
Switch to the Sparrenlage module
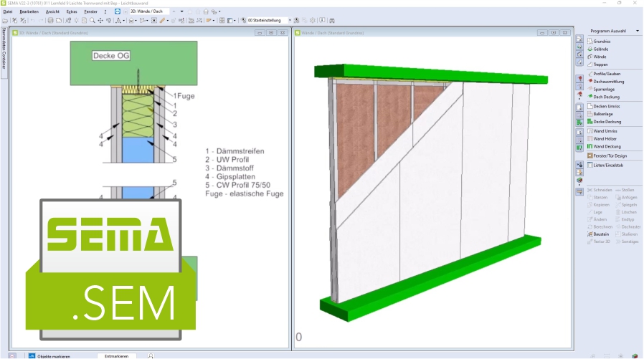(605, 89)
